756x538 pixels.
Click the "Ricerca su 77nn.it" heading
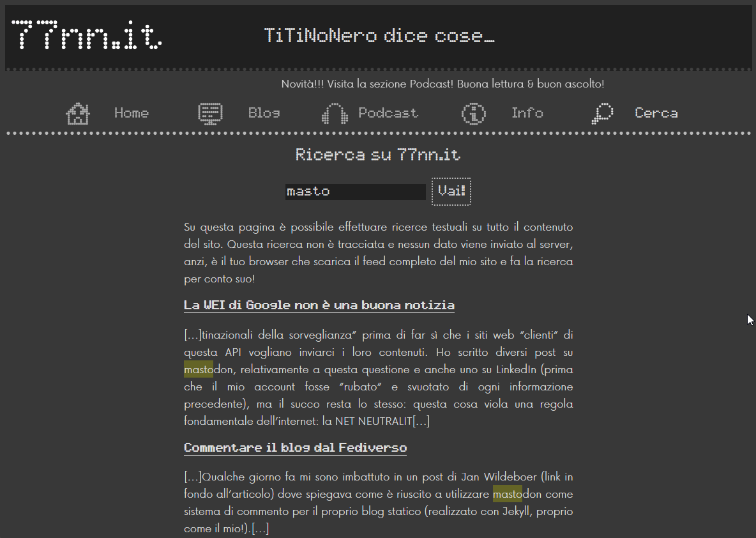378,155
